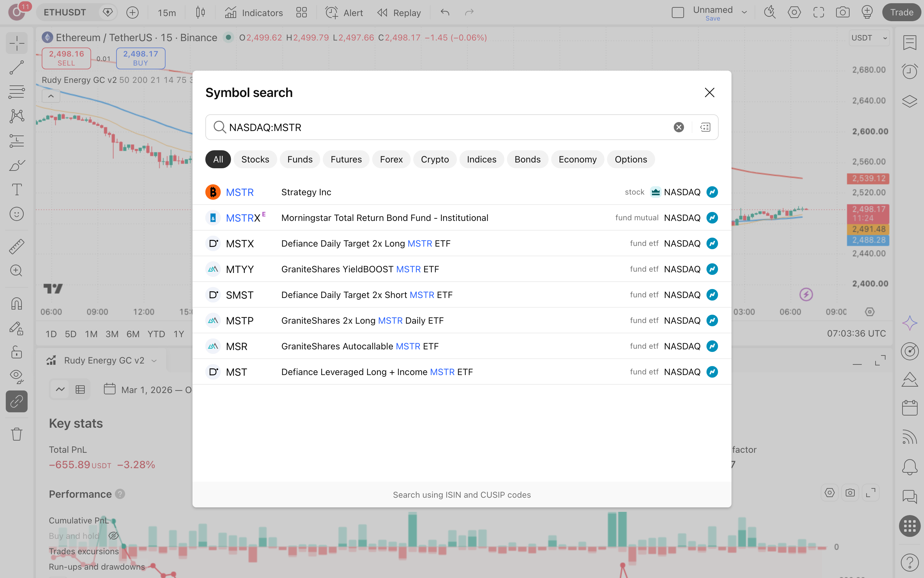Choose the MSTX Defiance 2x Long ETF row

pyautogui.click(x=462, y=243)
